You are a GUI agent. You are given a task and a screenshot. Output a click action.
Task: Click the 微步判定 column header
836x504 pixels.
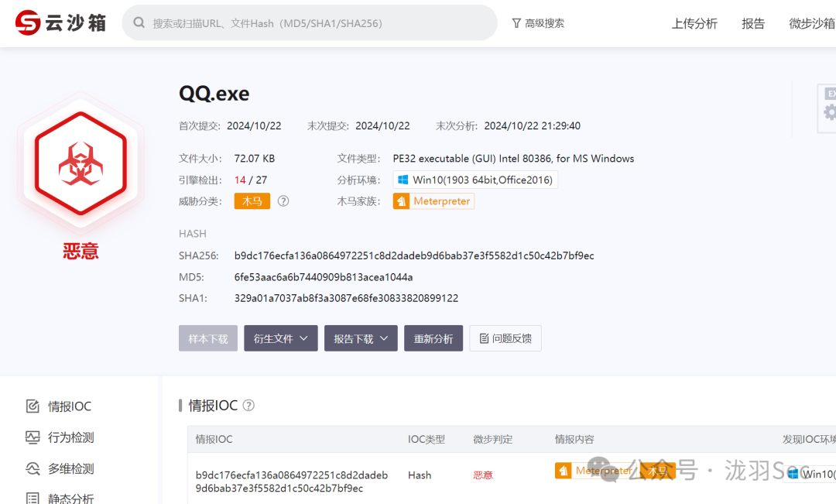[492, 439]
